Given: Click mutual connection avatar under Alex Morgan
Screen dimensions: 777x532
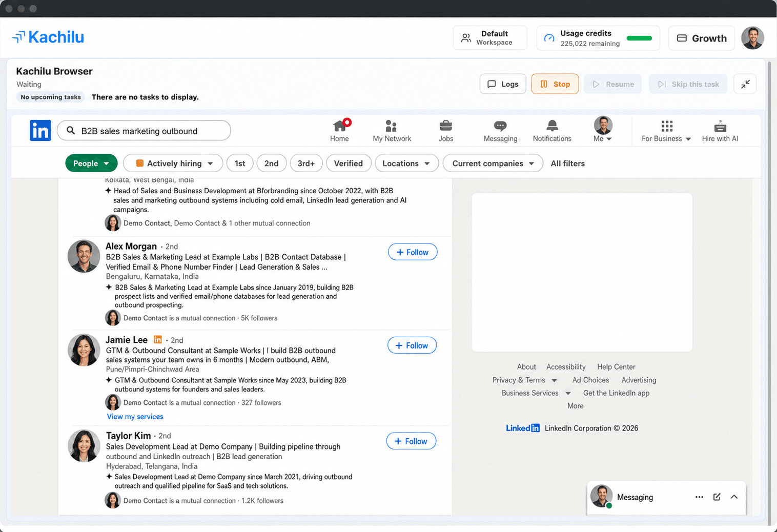Looking at the screenshot, I should point(113,318).
